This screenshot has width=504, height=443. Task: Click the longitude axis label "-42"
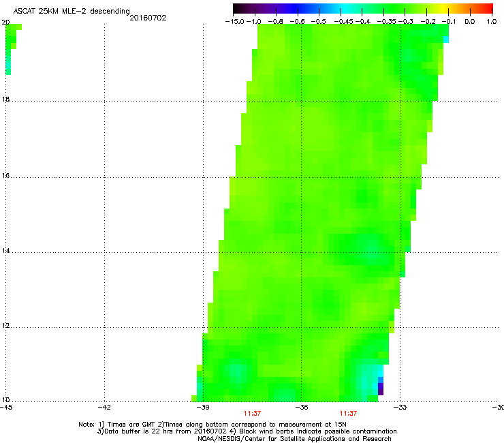point(104,408)
